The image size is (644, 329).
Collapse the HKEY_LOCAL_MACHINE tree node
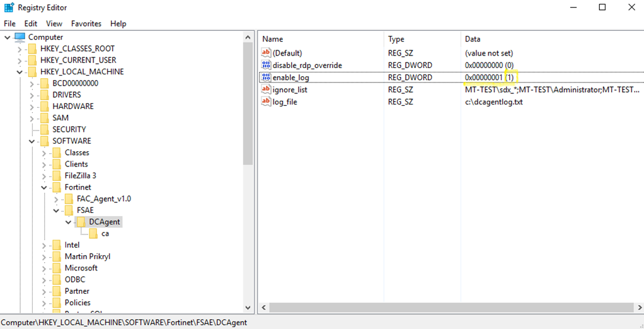tap(20, 72)
